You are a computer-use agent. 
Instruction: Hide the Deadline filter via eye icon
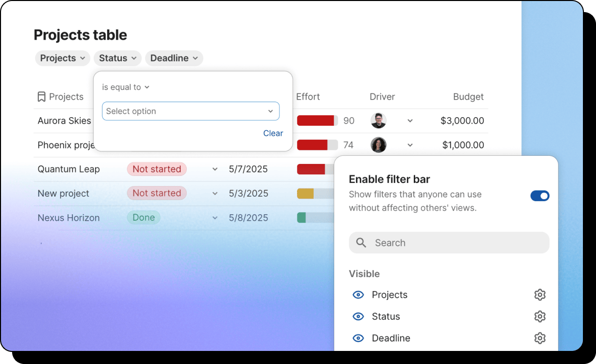358,338
